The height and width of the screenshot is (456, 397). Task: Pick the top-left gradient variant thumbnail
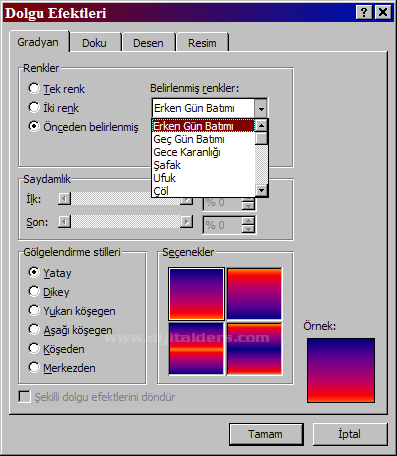click(196, 294)
